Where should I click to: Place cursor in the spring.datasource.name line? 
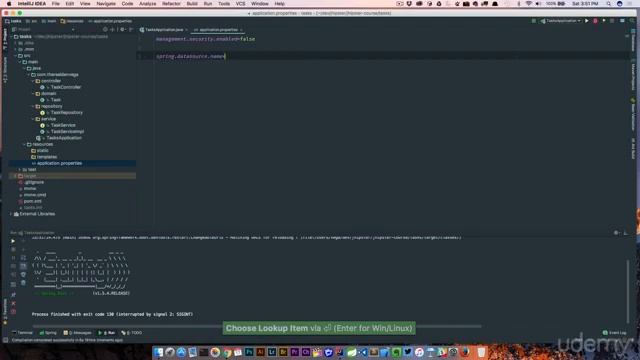click(x=191, y=56)
